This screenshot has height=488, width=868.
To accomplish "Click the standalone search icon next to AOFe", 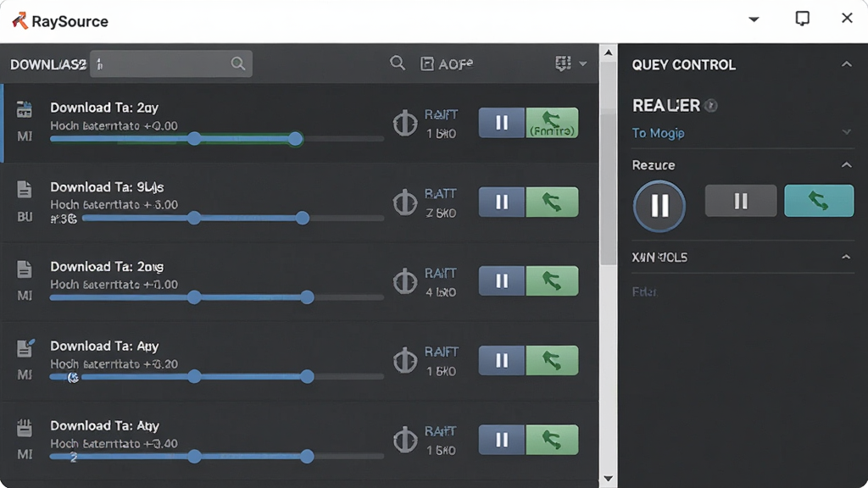I will (397, 63).
